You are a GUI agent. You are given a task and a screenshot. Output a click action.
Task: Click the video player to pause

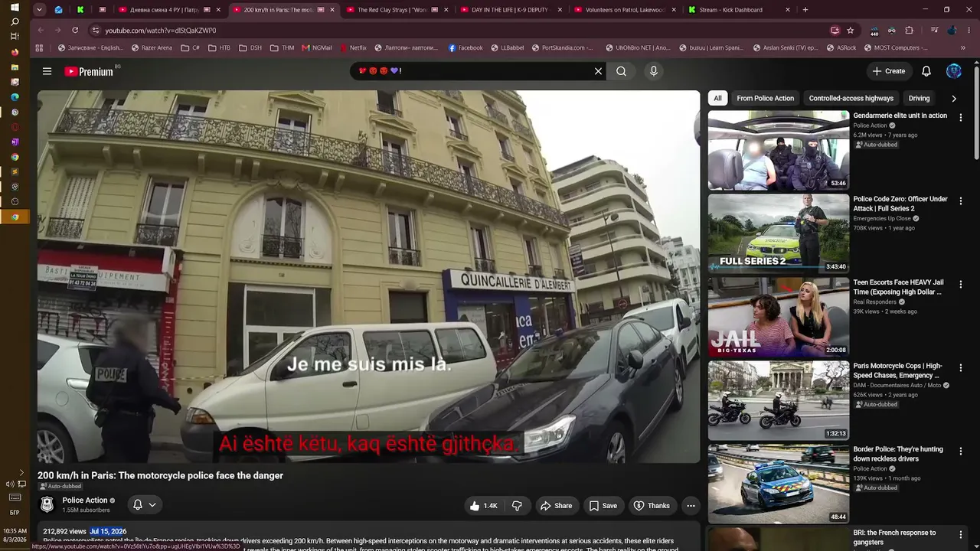point(369,276)
